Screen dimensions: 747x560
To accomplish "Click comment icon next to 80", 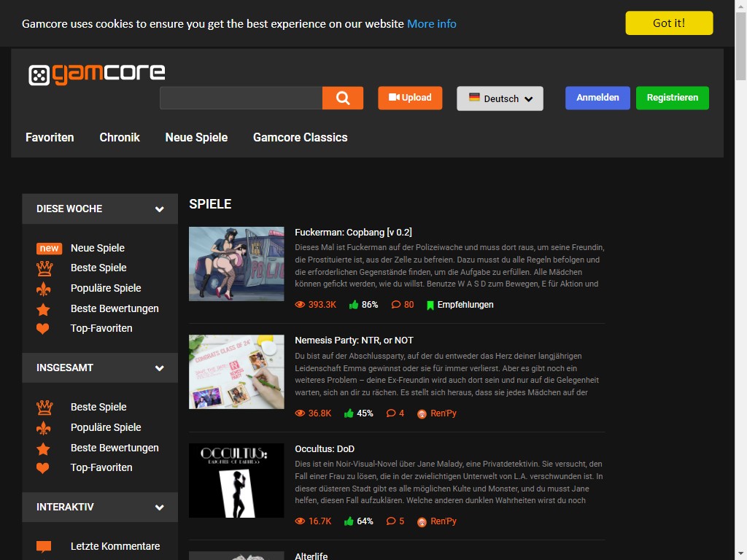I will click(396, 305).
